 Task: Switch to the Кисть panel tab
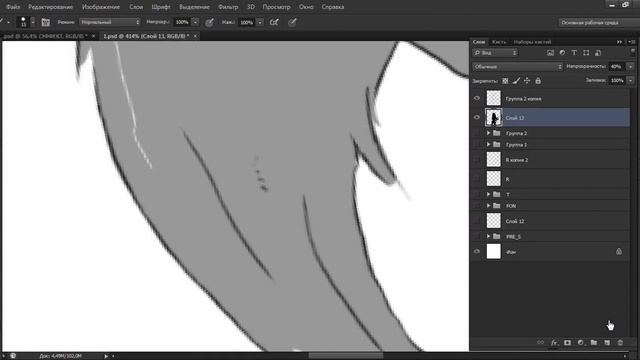click(499, 42)
